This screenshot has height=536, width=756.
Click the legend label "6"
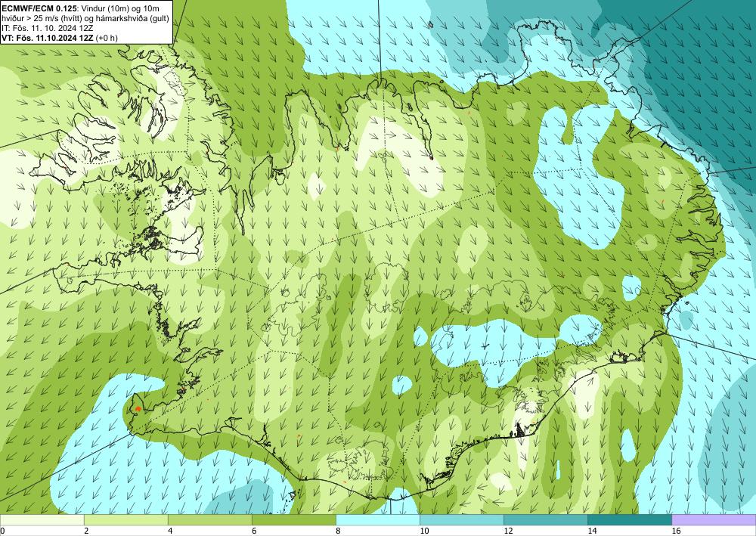click(254, 531)
